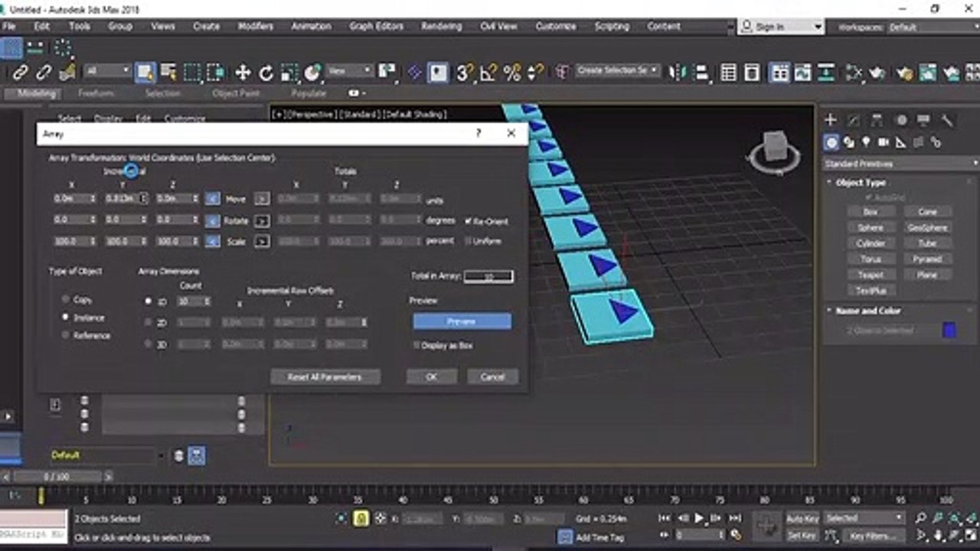980x551 pixels.
Task: Open the Animation menu
Action: click(312, 26)
